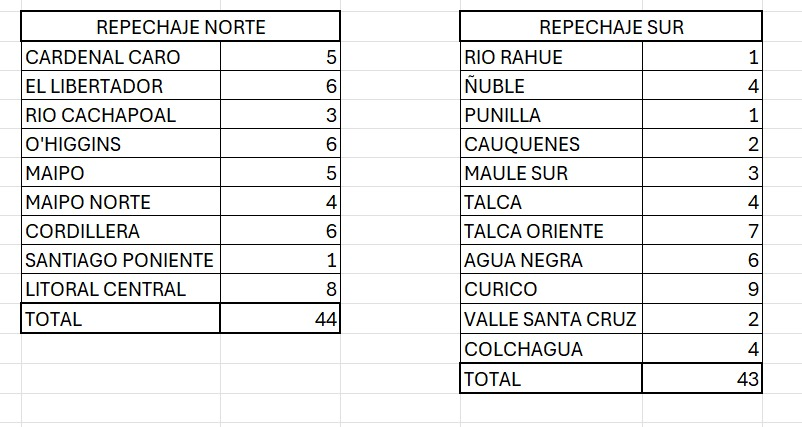
Task: Select the AGUA NEGRA cell
Action: click(551, 259)
